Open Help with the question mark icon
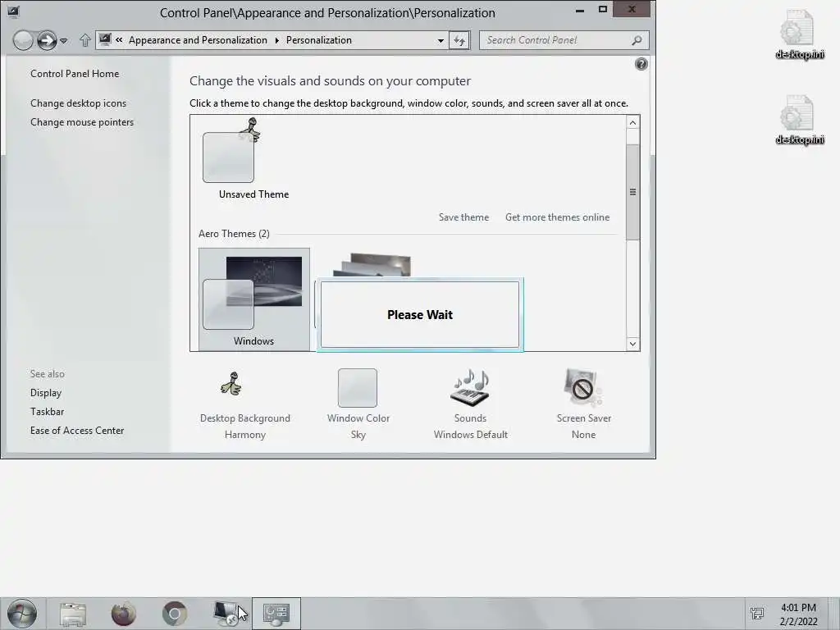Screen dimensions: 840x630 point(641,64)
